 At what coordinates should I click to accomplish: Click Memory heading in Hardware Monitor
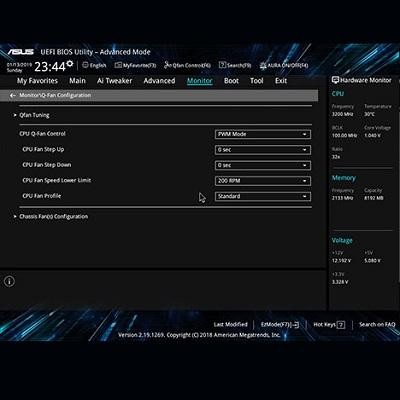pos(344,178)
